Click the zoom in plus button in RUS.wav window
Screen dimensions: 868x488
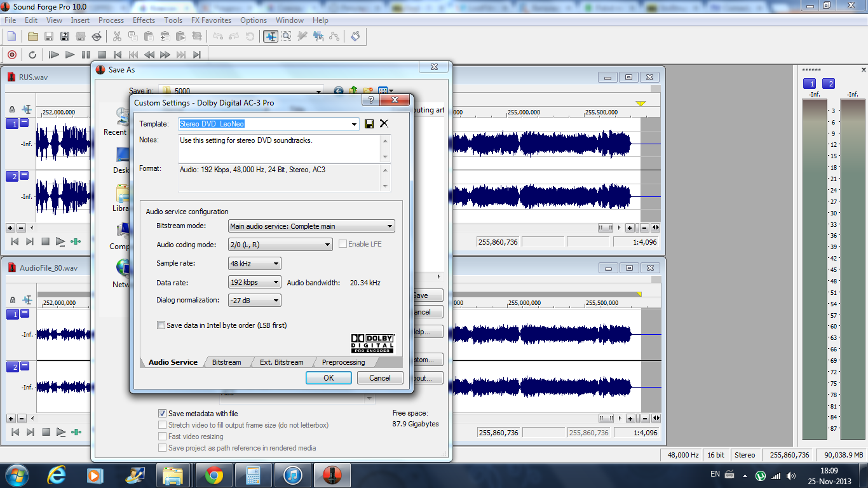click(630, 227)
